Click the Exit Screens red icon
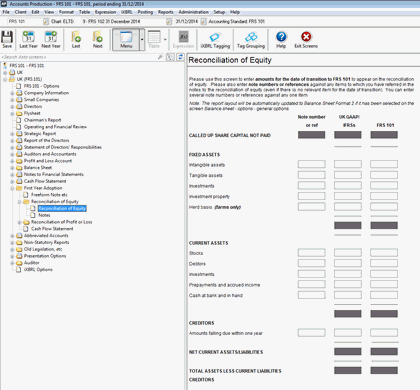The height and width of the screenshot is (390, 420). pos(306,40)
